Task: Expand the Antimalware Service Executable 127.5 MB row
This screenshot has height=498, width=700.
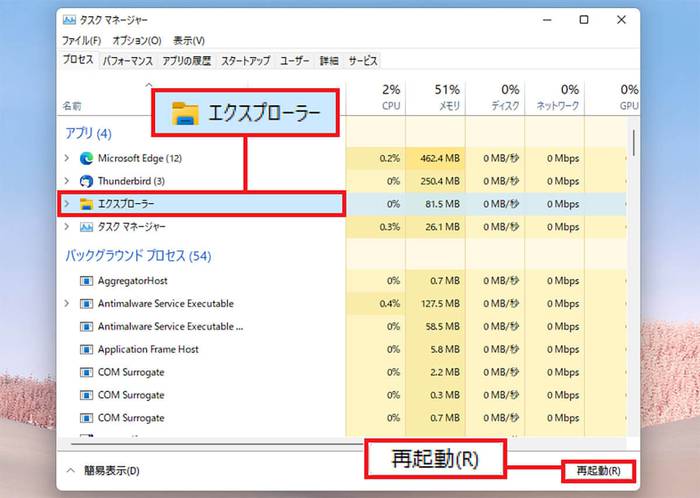Action: pyautogui.click(x=67, y=303)
